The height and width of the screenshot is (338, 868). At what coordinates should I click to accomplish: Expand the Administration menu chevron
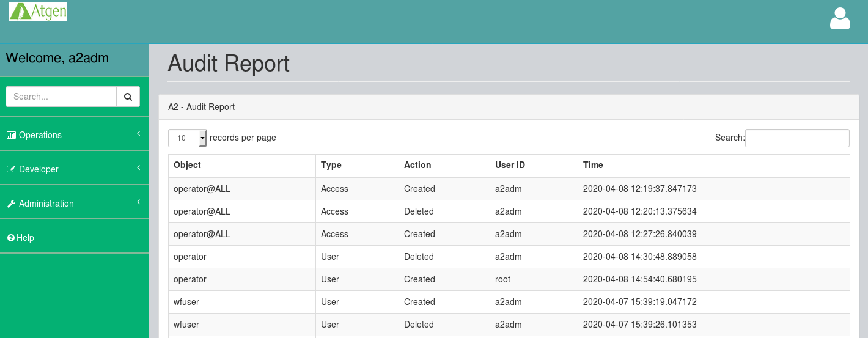(x=139, y=202)
